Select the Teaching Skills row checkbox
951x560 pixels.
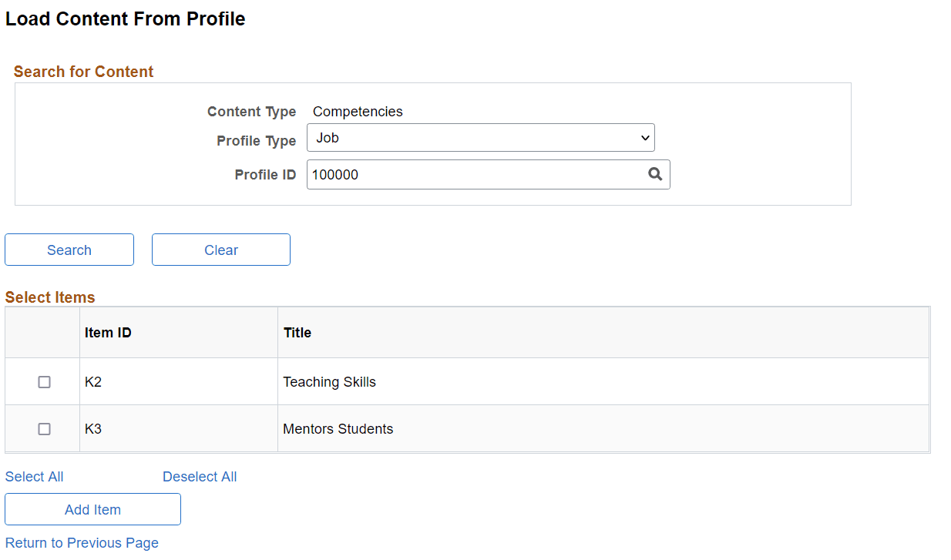44,381
